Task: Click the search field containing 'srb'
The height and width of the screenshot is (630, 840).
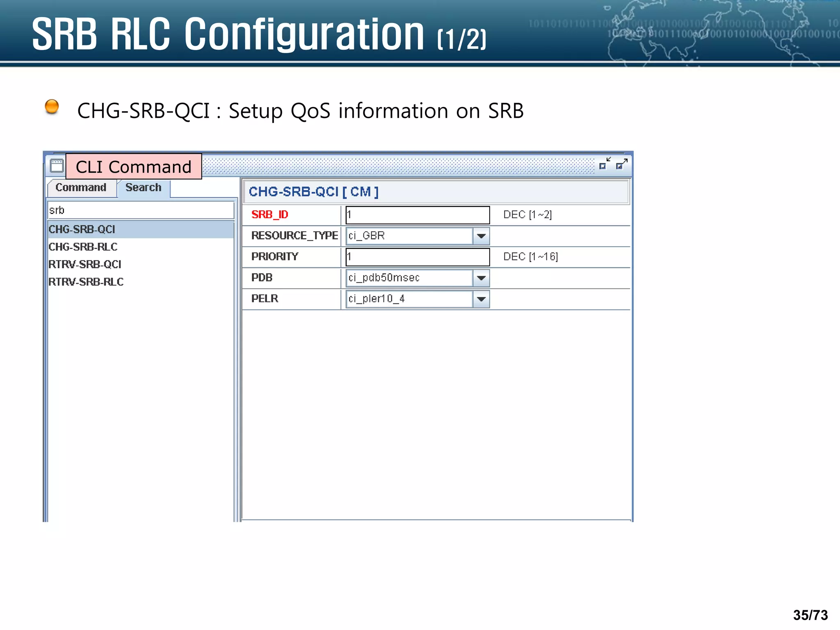Action: (x=141, y=210)
